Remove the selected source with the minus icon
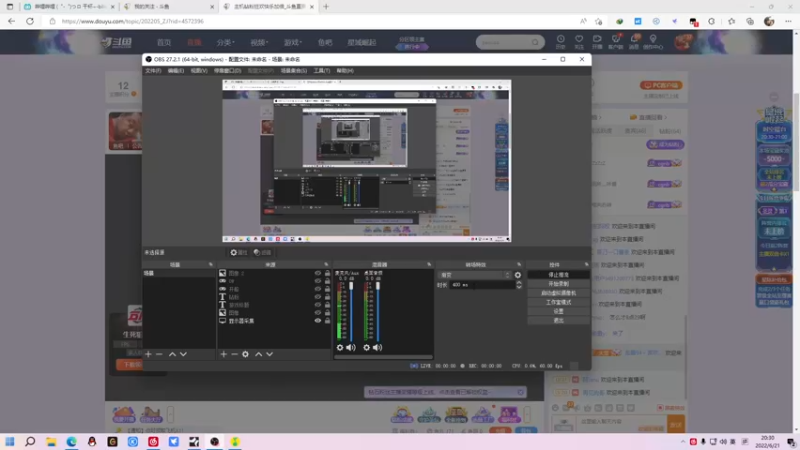Image resolution: width=800 pixels, height=450 pixels. coord(234,354)
